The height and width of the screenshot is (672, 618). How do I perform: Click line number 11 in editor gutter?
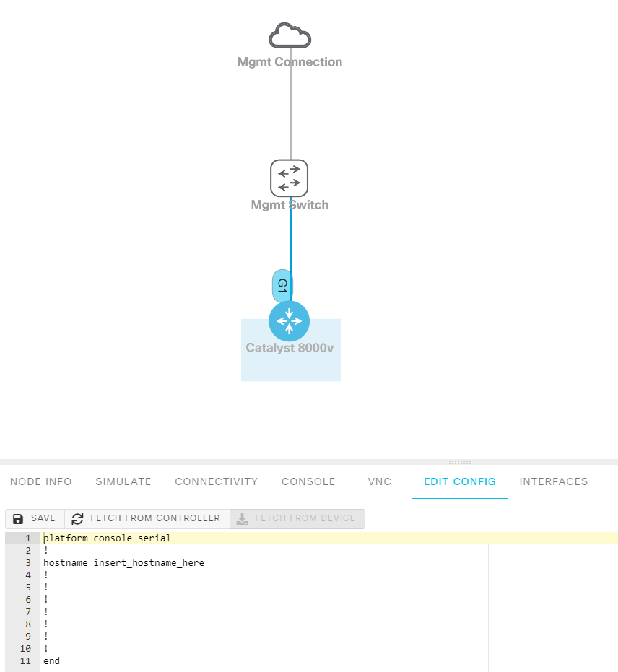coord(25,661)
